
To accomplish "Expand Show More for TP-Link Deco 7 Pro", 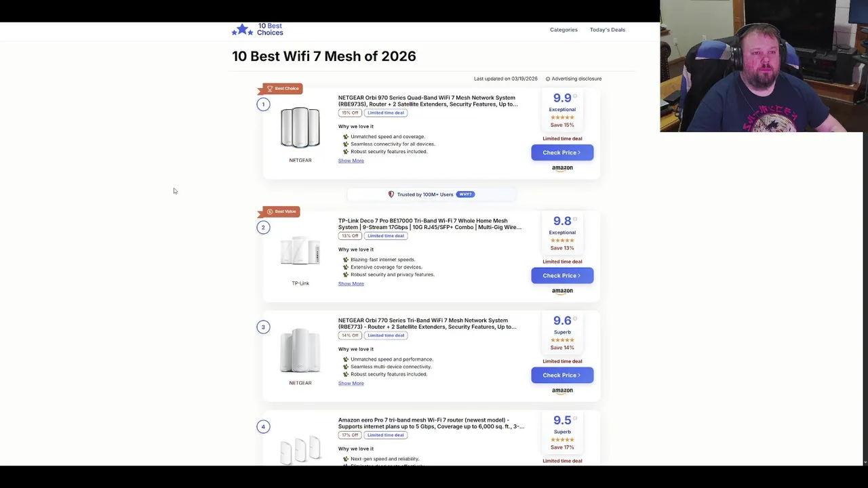I will pyautogui.click(x=351, y=284).
